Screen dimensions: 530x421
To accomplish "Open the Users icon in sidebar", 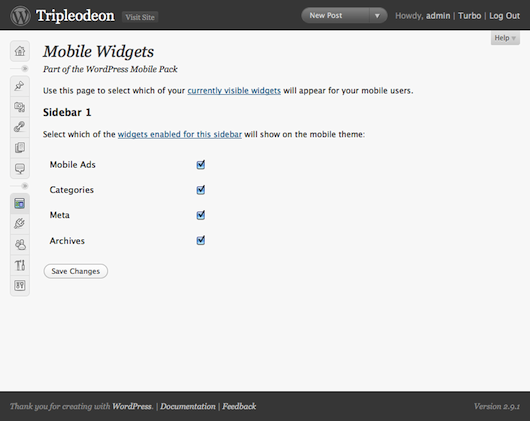I will [20, 244].
